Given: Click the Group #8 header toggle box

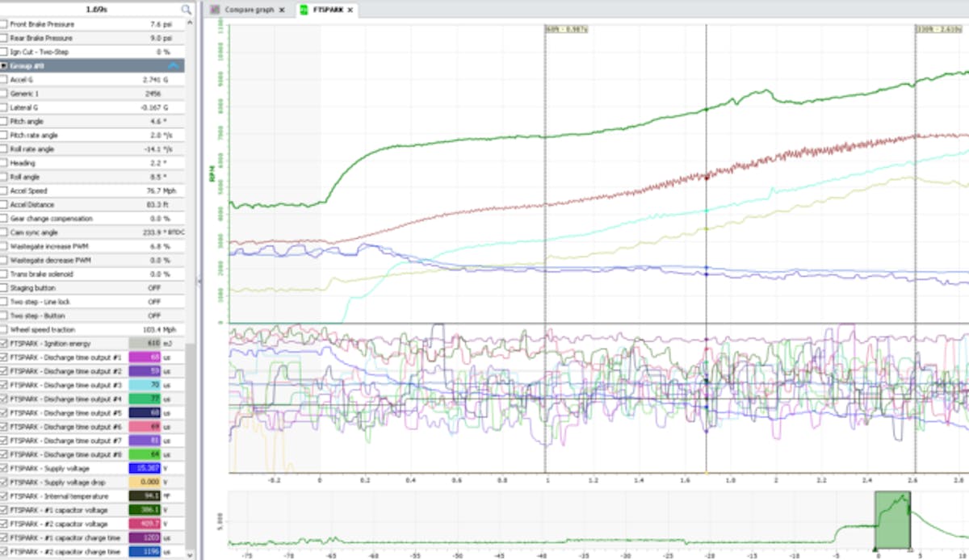Looking at the screenshot, I should coord(4,66).
